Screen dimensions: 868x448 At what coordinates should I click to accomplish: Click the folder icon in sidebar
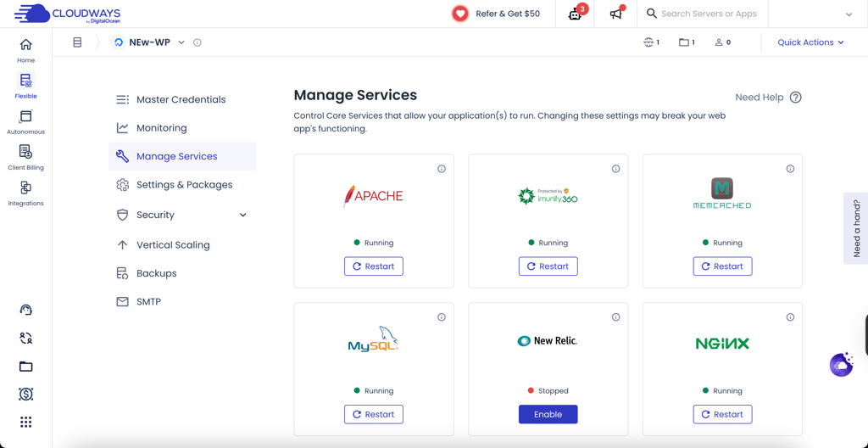pos(26,366)
